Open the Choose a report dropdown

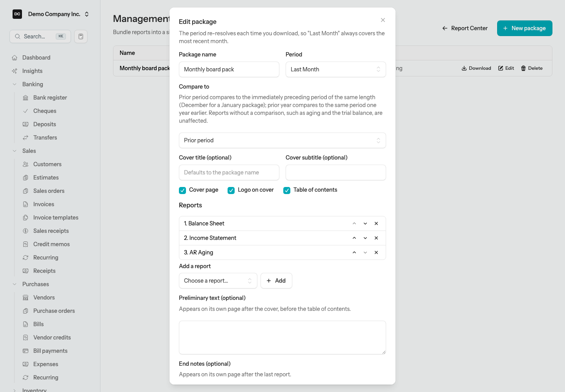[218, 281]
